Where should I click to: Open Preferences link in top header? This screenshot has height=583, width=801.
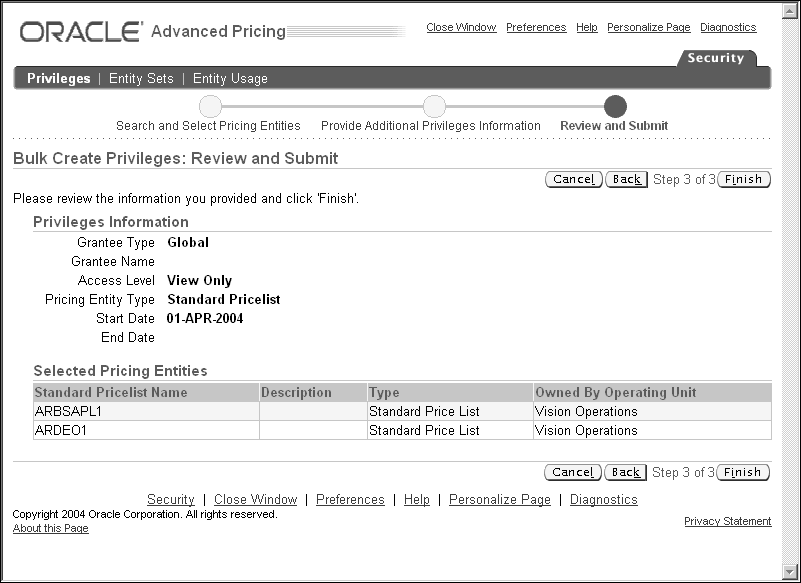point(536,28)
